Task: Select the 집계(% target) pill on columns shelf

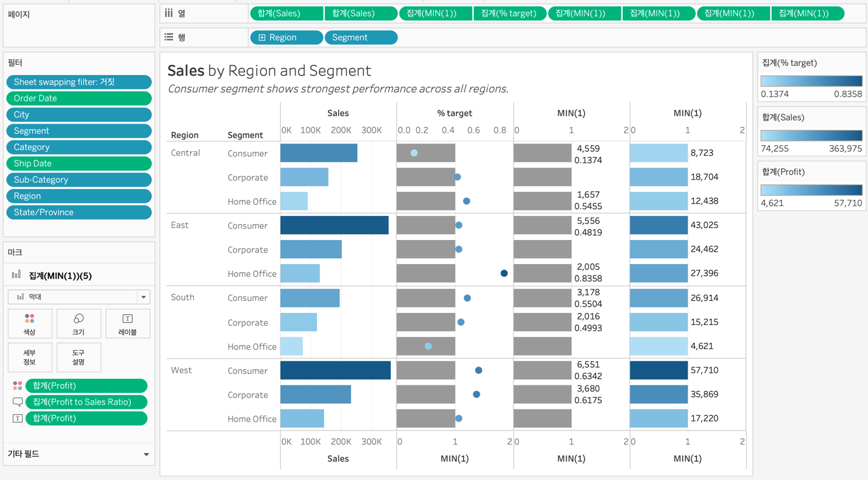Action: pyautogui.click(x=509, y=13)
